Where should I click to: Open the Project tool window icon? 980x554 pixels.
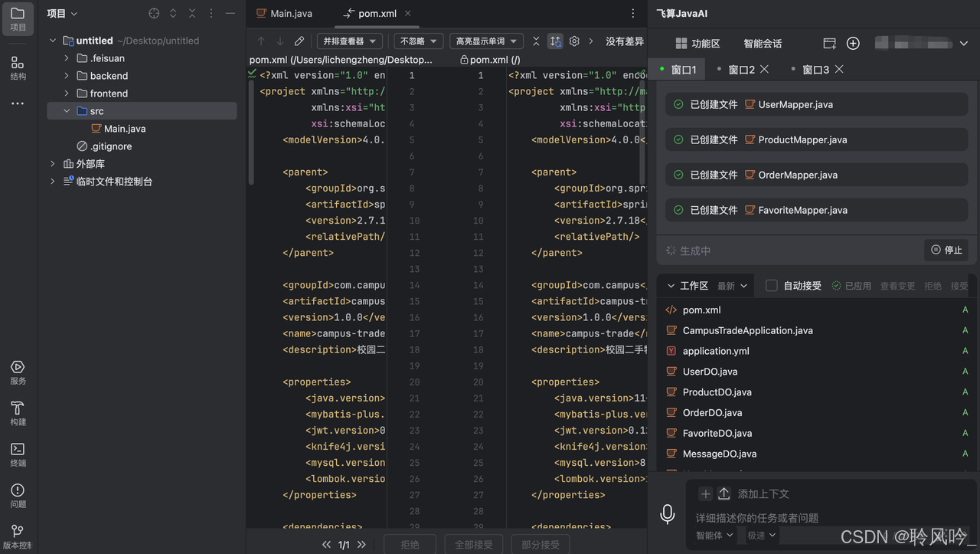pyautogui.click(x=18, y=18)
